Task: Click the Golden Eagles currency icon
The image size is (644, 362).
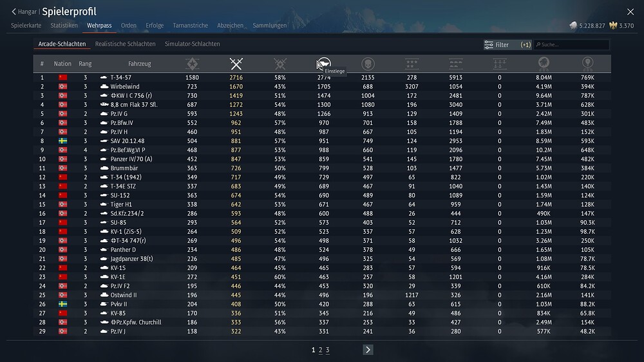Action: click(x=613, y=26)
